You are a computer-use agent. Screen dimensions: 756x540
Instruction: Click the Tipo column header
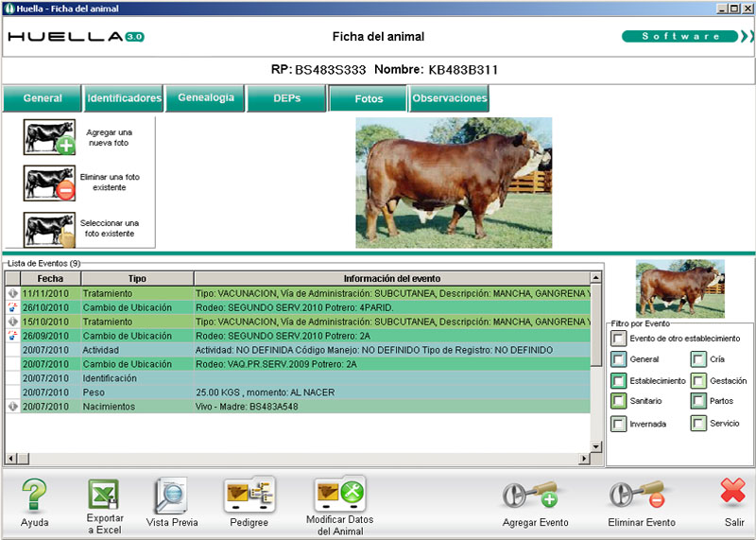click(137, 278)
